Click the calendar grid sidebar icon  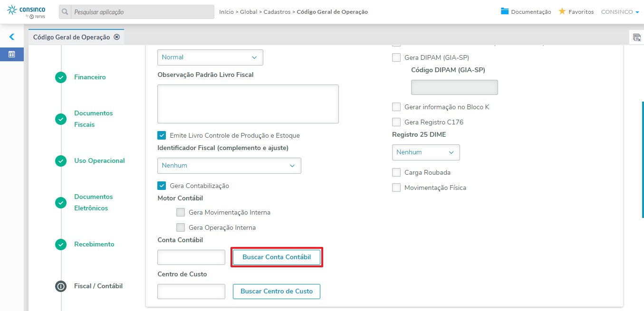coord(12,54)
